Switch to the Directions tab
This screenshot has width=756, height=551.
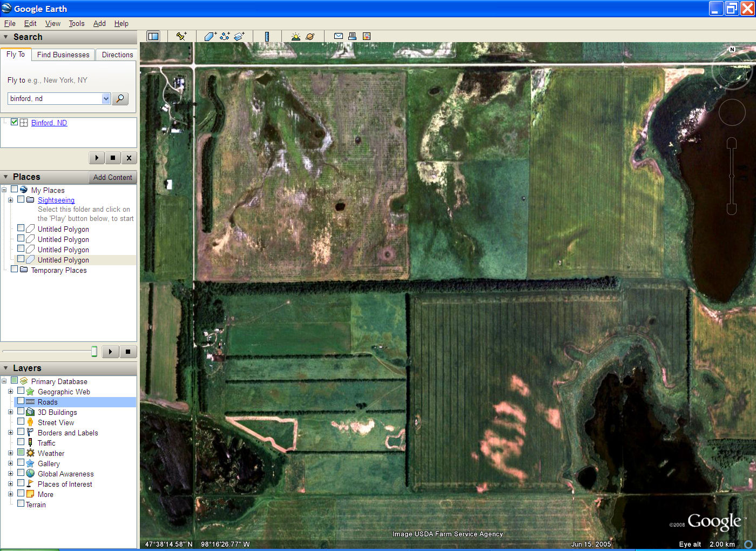pos(117,55)
